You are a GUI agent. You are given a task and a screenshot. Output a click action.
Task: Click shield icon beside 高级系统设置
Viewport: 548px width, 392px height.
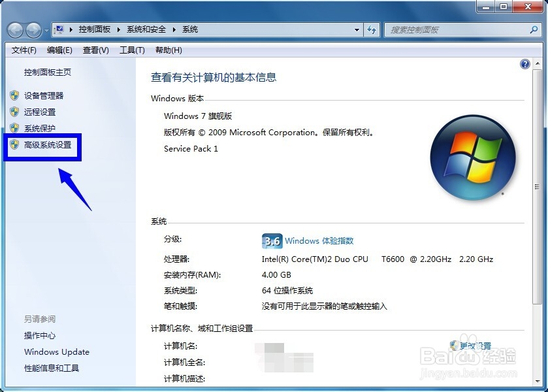click(x=14, y=144)
